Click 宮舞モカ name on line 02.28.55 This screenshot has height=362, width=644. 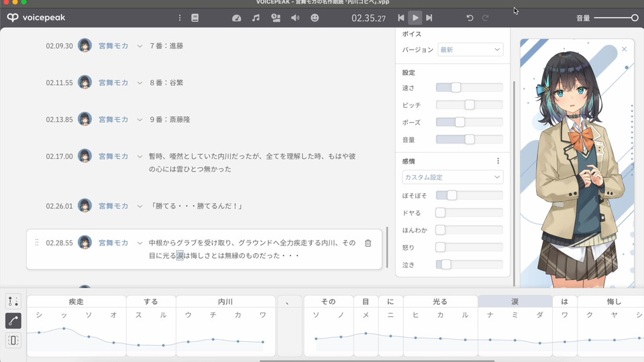[113, 243]
